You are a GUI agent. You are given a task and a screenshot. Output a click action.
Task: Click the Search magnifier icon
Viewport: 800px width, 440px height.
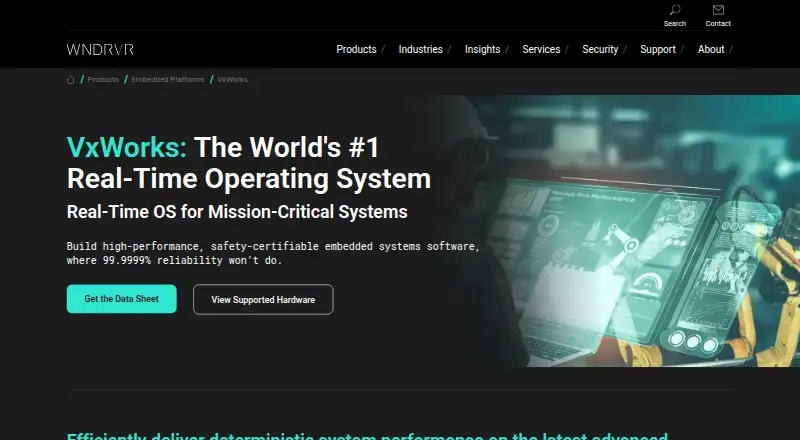click(x=674, y=10)
